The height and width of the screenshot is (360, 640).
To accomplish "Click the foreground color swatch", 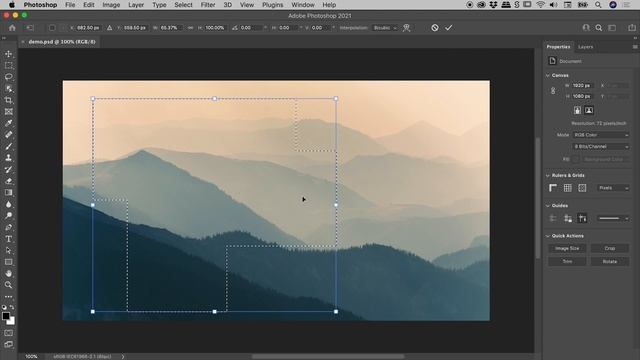I will pos(6,316).
